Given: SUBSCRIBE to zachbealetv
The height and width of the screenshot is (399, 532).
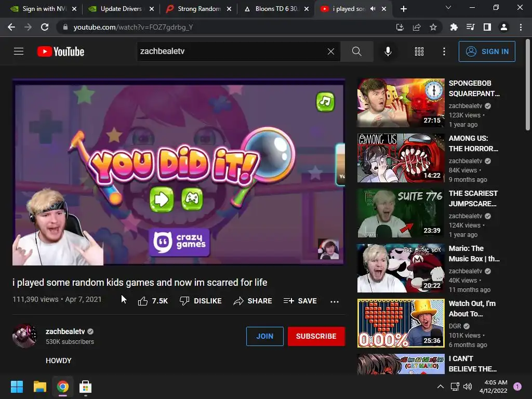Looking at the screenshot, I should pos(316,336).
